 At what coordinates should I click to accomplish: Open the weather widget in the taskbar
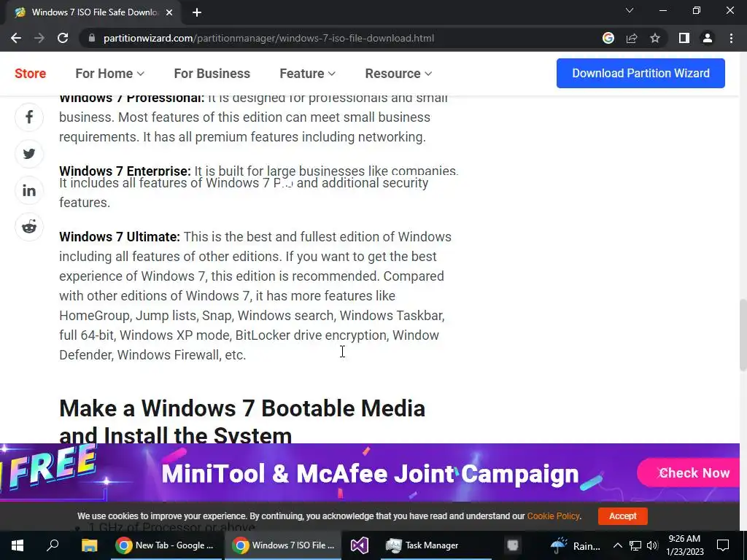[575, 545]
